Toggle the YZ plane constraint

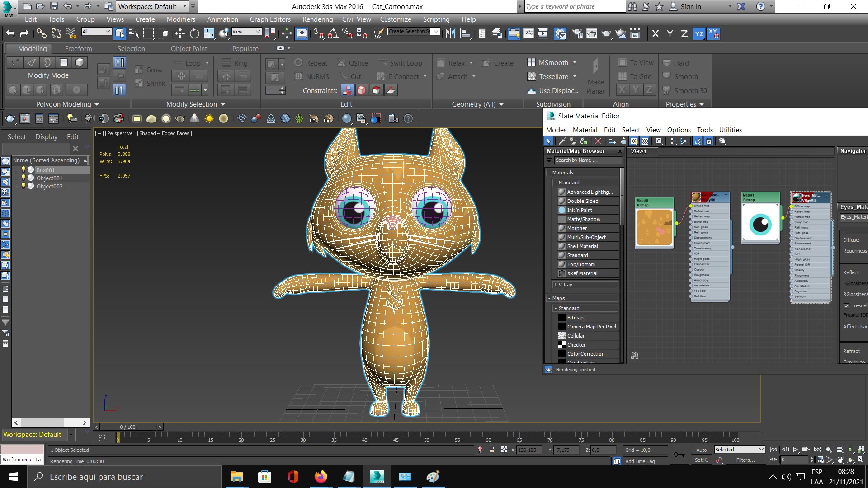pos(699,33)
